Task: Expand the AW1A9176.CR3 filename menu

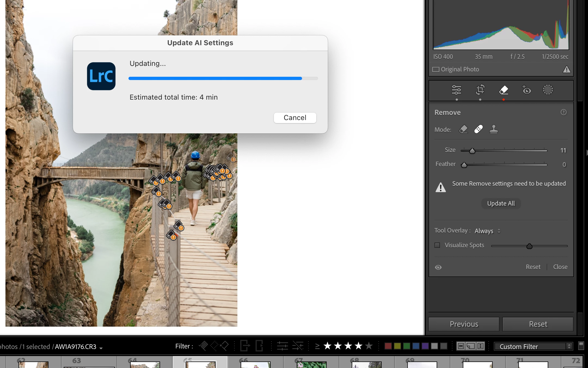Action: 101,348
